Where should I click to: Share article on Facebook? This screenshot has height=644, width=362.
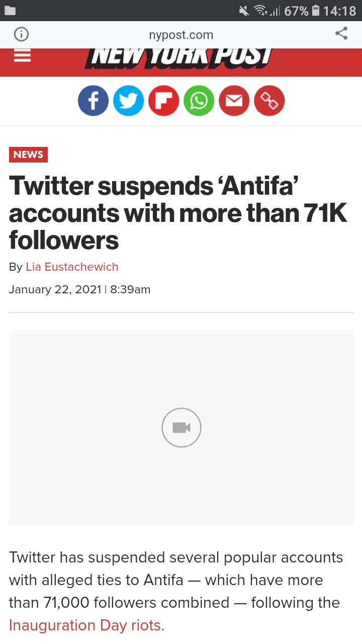point(94,101)
